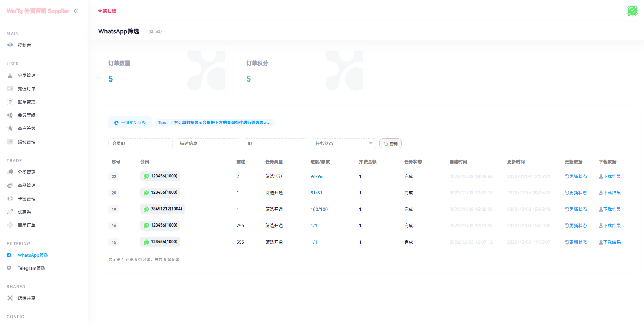Image resolution: width=644 pixels, height=325 pixels.
Task: Open 充值订单 menu item
Action: click(x=26, y=89)
